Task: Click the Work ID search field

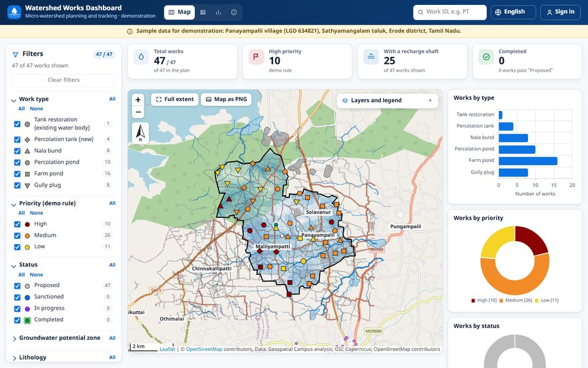Action: point(450,12)
